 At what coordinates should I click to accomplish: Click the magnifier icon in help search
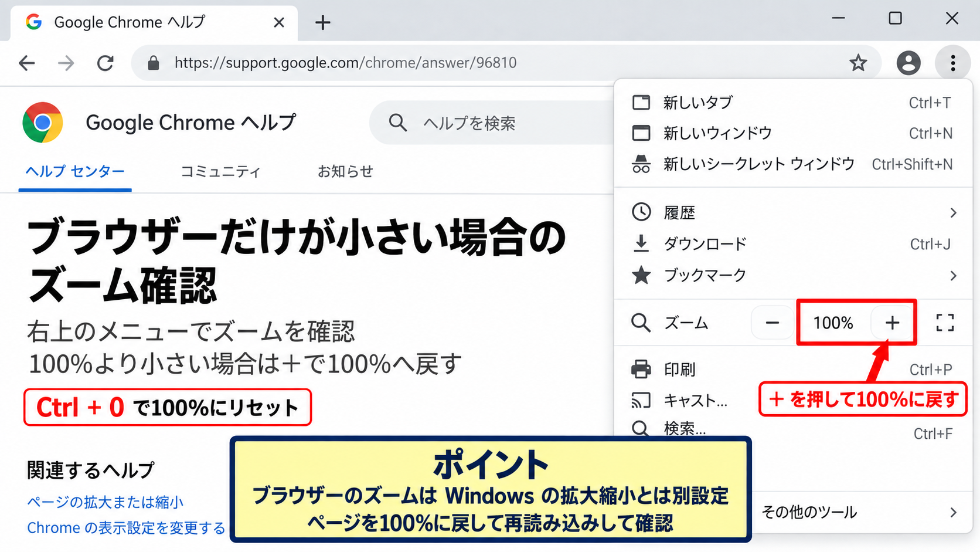click(397, 123)
